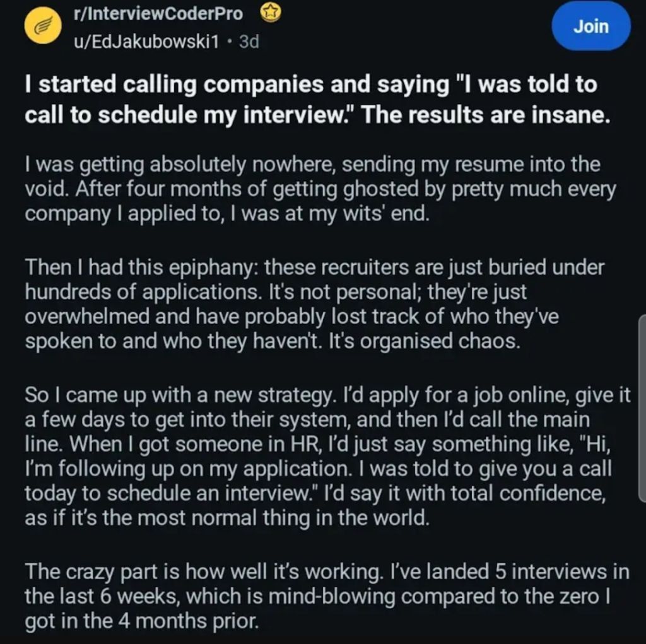Viewport: 646px width, 644px height.
Task: Click the yellow wing subreddit avatar
Action: [x=40, y=27]
